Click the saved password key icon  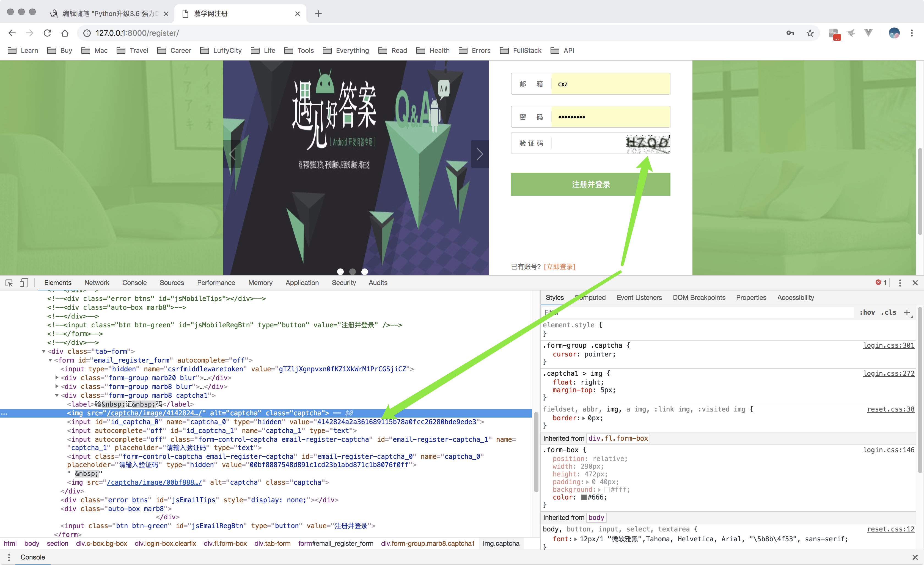click(790, 33)
